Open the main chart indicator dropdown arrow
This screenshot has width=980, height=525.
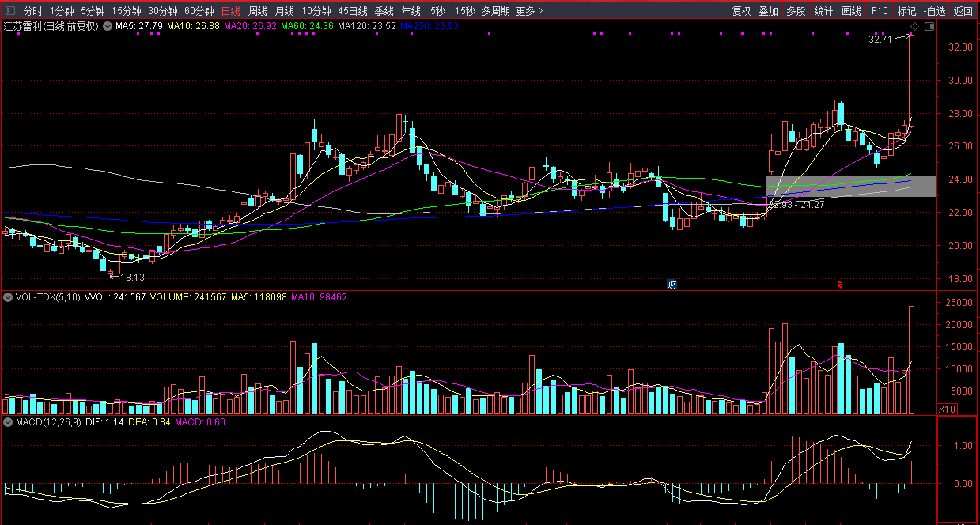click(x=107, y=27)
